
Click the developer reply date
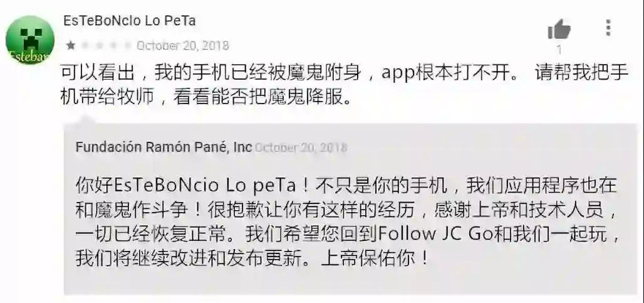coord(301,147)
